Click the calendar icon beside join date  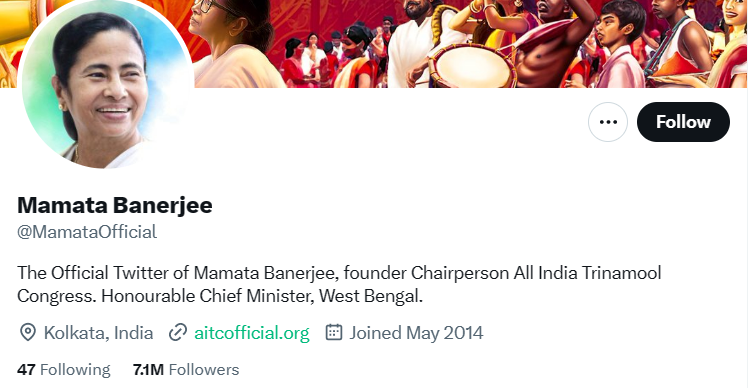[334, 332]
